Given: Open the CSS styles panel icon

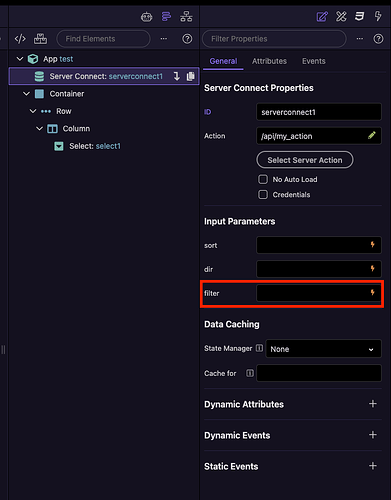Looking at the screenshot, I should pos(359,16).
